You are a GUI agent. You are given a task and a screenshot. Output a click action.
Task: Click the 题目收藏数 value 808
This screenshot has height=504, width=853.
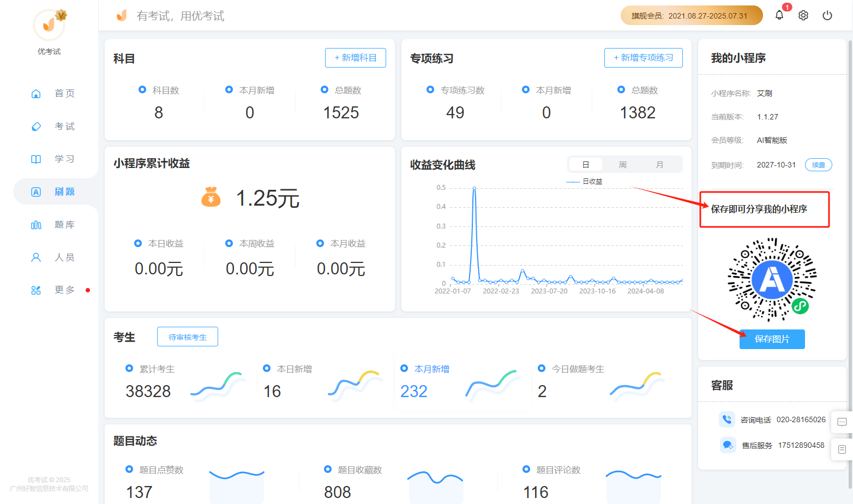(x=338, y=492)
